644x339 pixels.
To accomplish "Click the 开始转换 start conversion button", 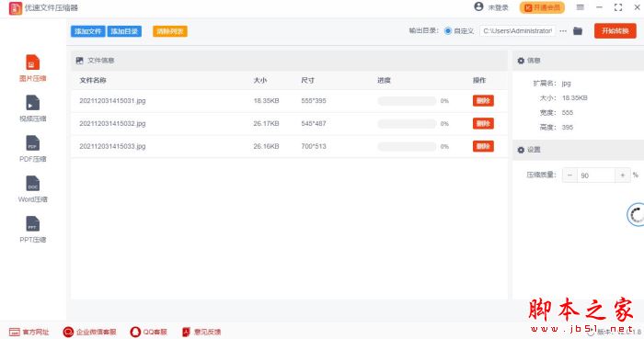I will (615, 30).
